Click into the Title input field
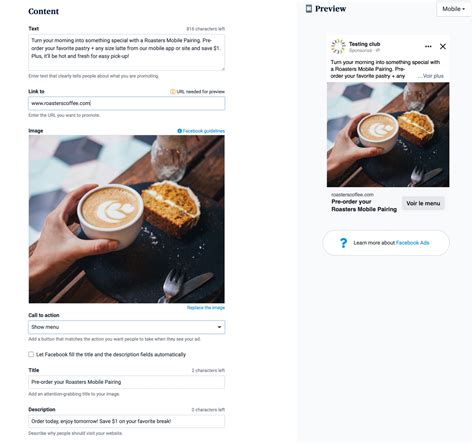Screen dimensions: 474x444 coord(127,382)
